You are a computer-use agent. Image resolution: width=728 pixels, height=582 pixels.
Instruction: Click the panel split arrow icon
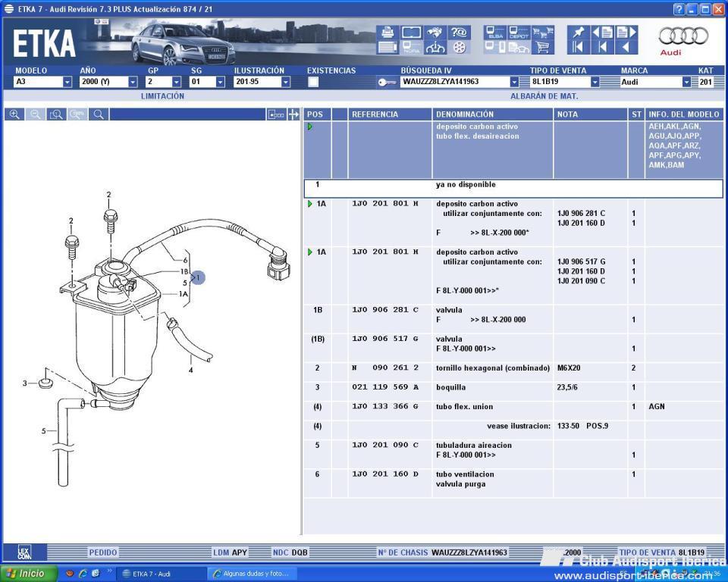293,114
